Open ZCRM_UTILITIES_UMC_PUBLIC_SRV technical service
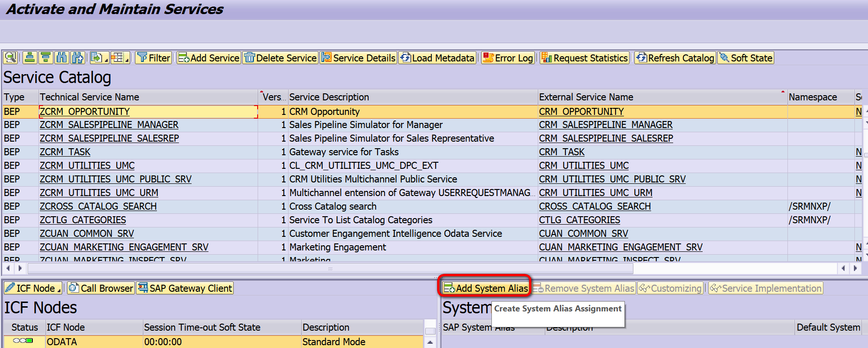868x348 pixels. [116, 179]
